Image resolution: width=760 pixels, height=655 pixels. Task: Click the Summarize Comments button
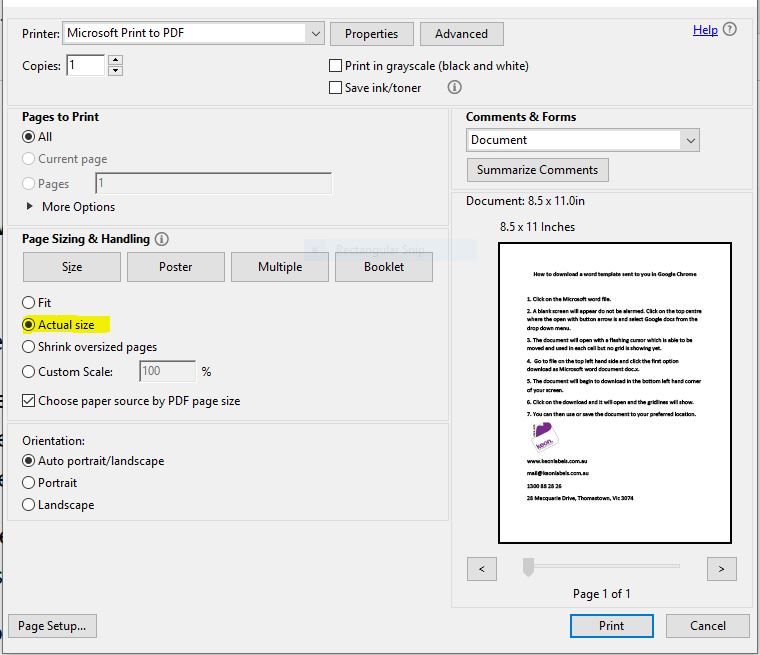pyautogui.click(x=538, y=170)
